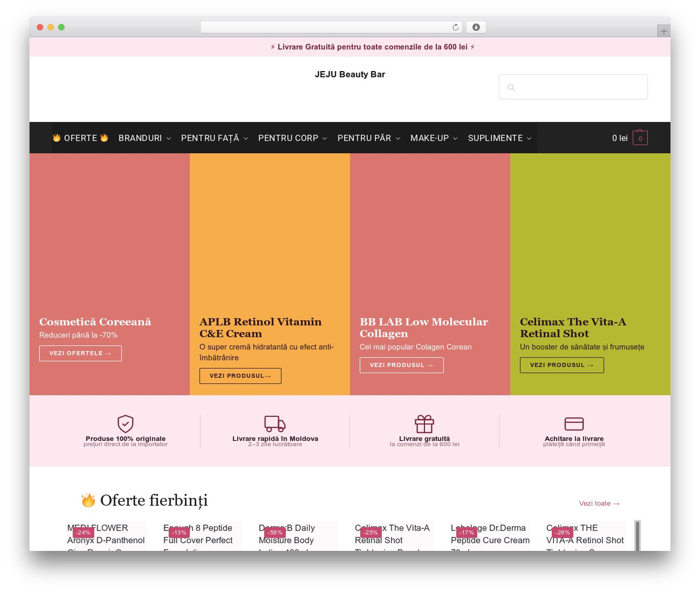Expand the PENTRU CORP submenu arrow
700x593 pixels.
[x=324, y=138]
